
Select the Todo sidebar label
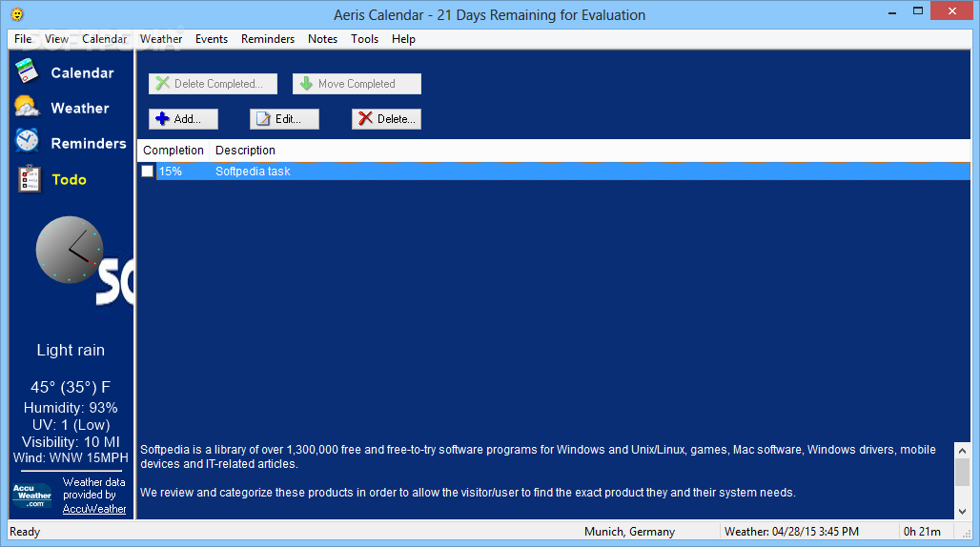point(69,180)
